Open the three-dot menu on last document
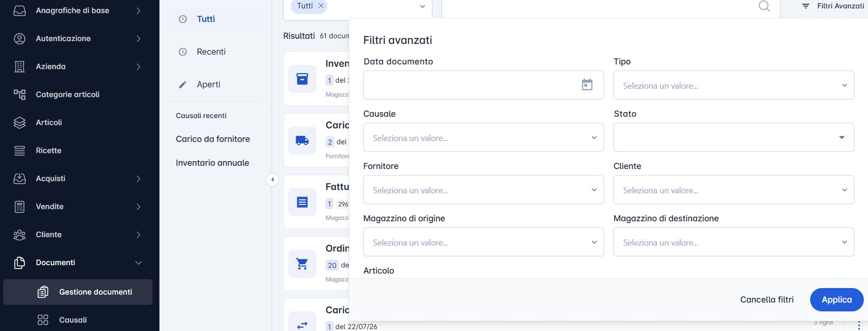 click(x=859, y=325)
